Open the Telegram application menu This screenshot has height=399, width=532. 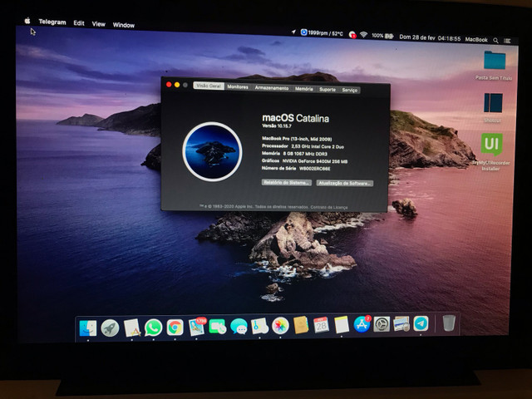(x=52, y=22)
